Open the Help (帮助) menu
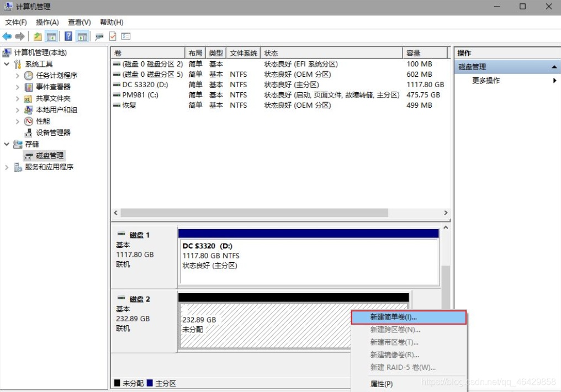The height and width of the screenshot is (392, 561). [112, 22]
